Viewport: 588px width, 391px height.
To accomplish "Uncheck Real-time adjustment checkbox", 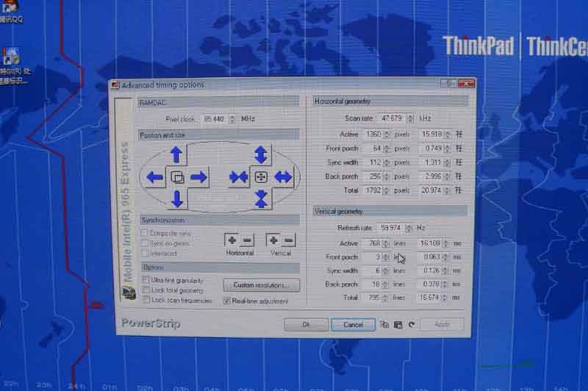I will [227, 301].
